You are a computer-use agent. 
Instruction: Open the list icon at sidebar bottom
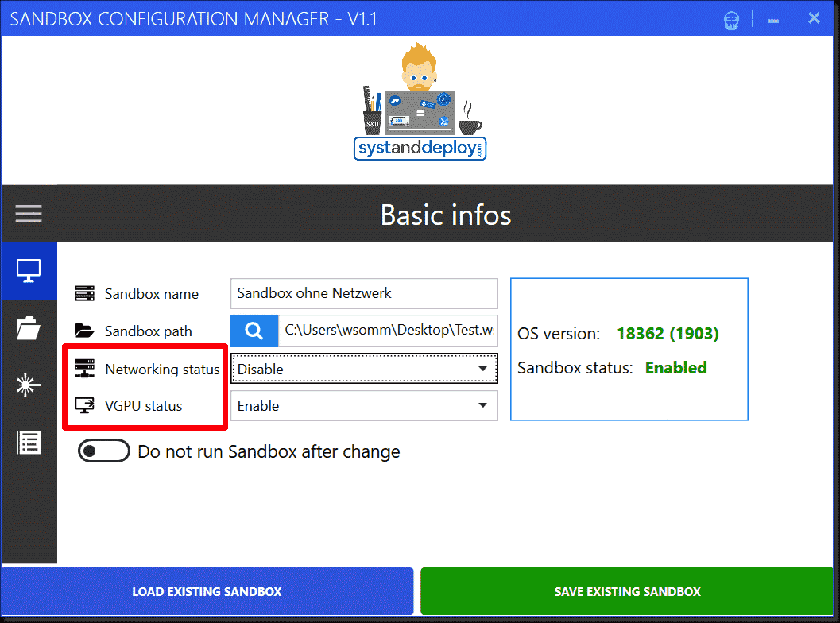click(x=29, y=442)
